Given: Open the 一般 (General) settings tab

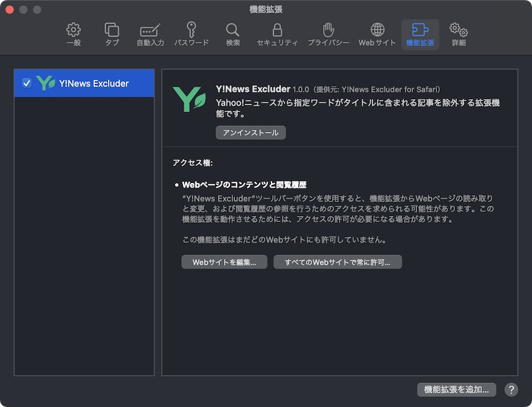Looking at the screenshot, I should (73, 34).
